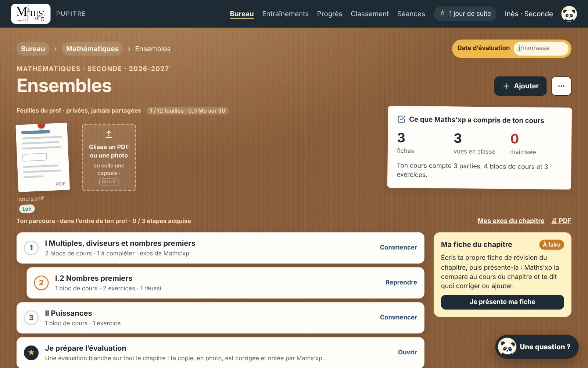Viewport: 588px width, 368px height.
Task: Open the cours.pdf thumbnail
Action: tap(43, 158)
